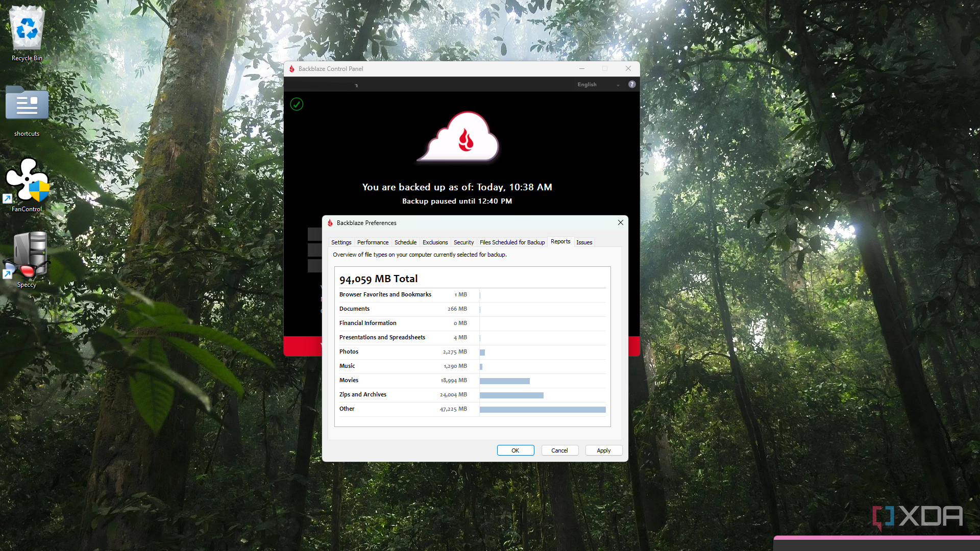Screen dimensions: 980x551
Task: Select the Photos row label
Action: [349, 352]
